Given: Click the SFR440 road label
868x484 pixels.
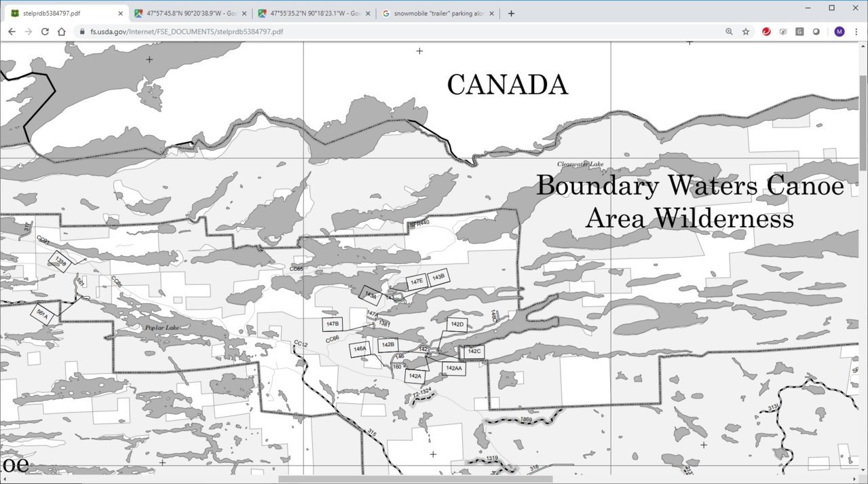Looking at the screenshot, I should (x=420, y=223).
